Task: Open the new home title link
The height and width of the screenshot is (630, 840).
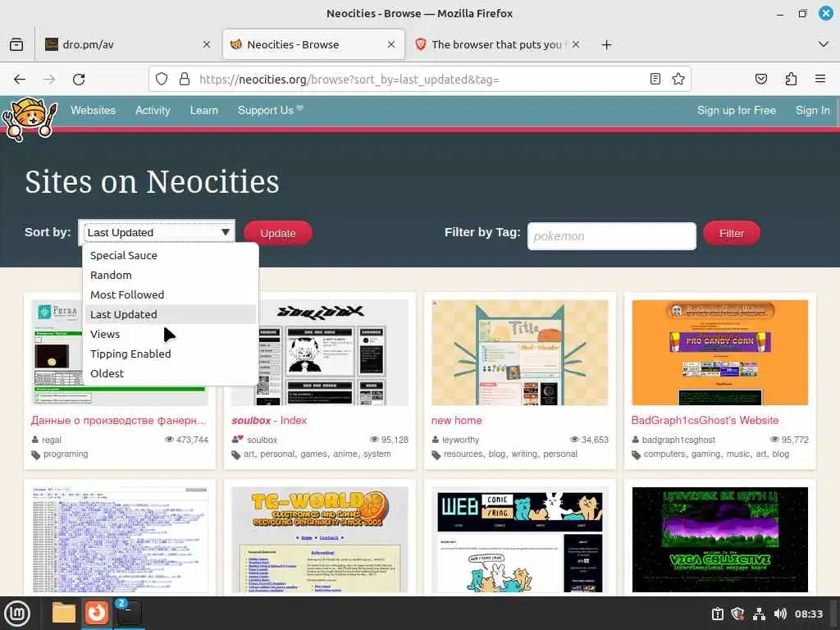Action: [456, 421]
